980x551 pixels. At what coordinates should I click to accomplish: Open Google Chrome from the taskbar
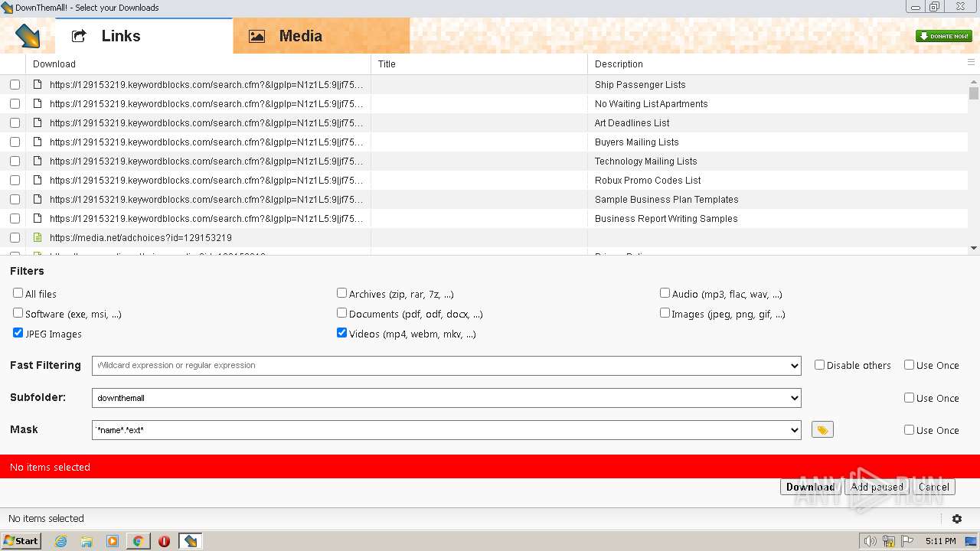tap(139, 541)
